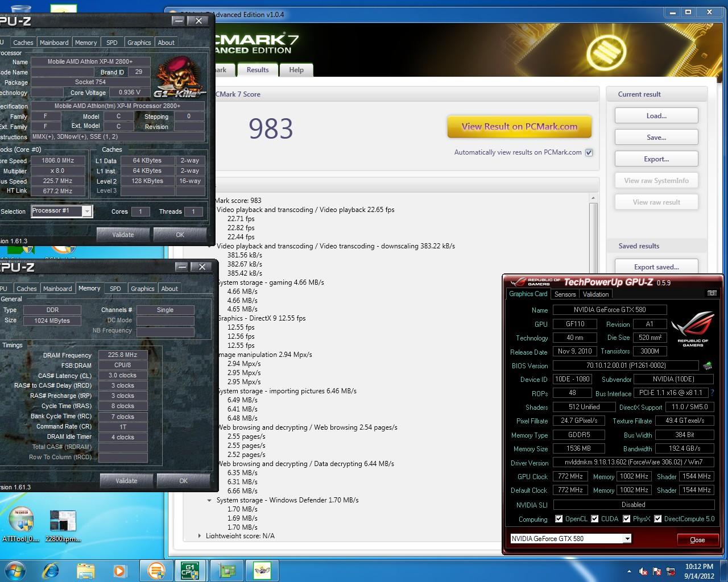Click Validate in the upper CPU-Z window
The height and width of the screenshot is (582, 728).
pos(123,235)
